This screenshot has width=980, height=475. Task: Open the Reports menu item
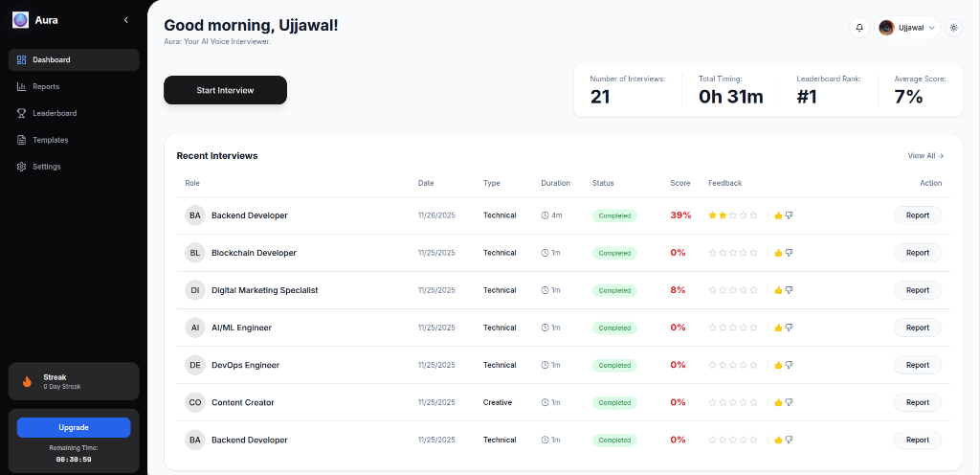[46, 86]
